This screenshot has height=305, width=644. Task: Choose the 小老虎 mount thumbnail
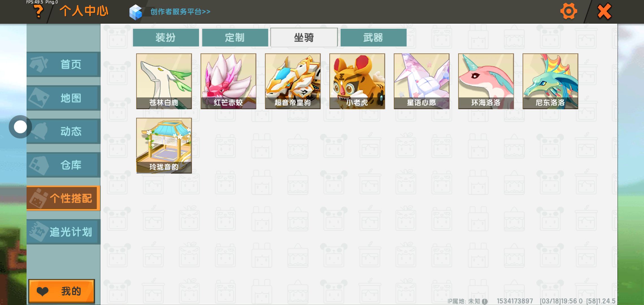(x=357, y=81)
